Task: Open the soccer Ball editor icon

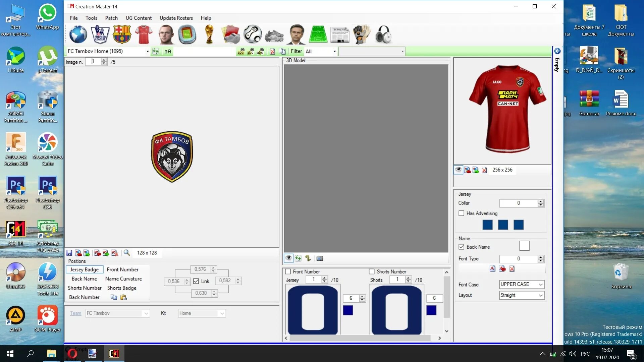Action: click(253, 34)
